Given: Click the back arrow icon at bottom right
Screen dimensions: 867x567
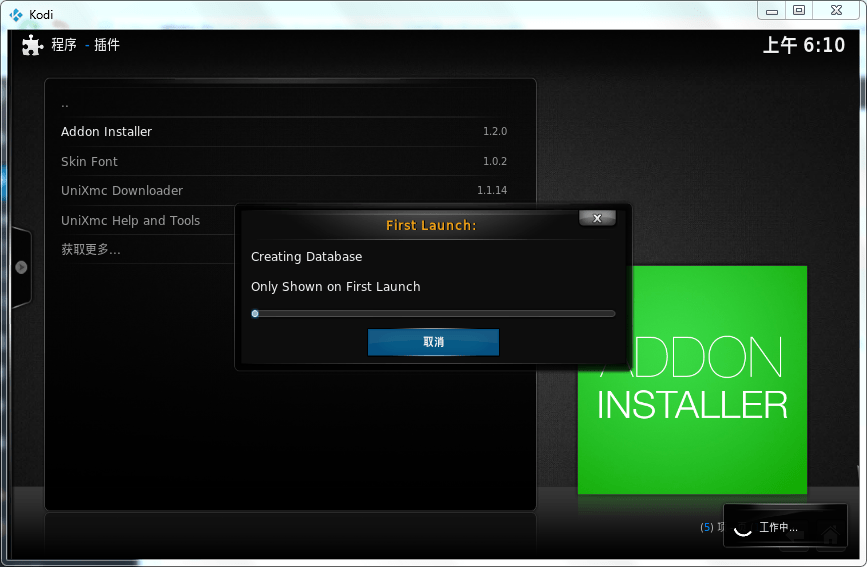Looking at the screenshot, I should coord(796,537).
